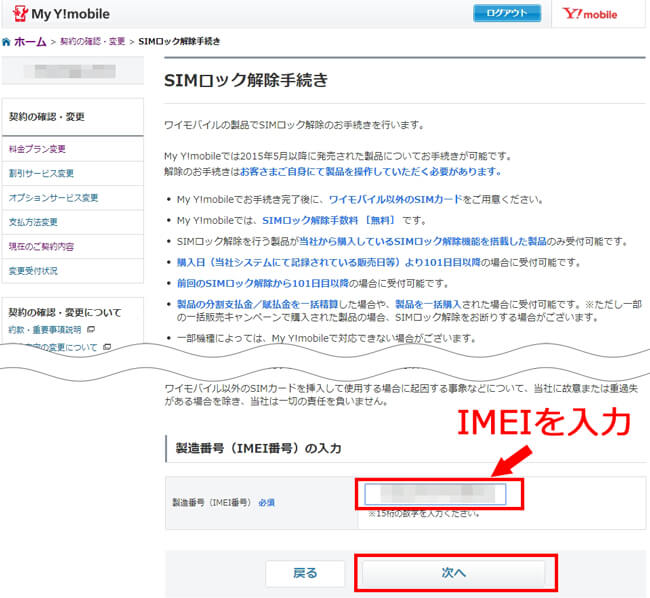This screenshot has height=598, width=650.
Task: Click the SIMロック解除手続き breadcrumb text
Action: pos(179,41)
